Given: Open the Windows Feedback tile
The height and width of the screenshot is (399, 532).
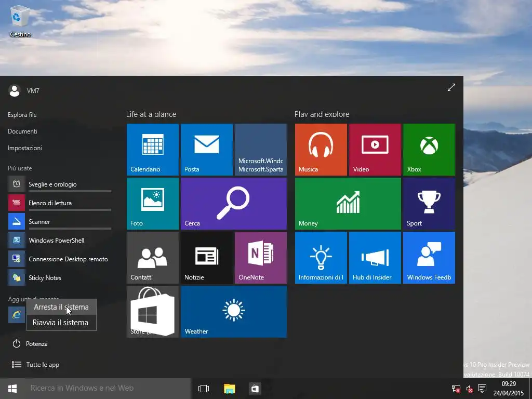Looking at the screenshot, I should point(429,258).
